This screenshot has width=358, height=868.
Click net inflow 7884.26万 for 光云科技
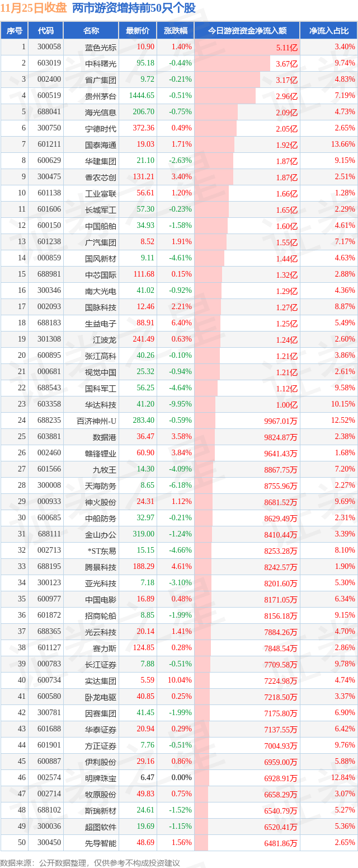tap(281, 632)
